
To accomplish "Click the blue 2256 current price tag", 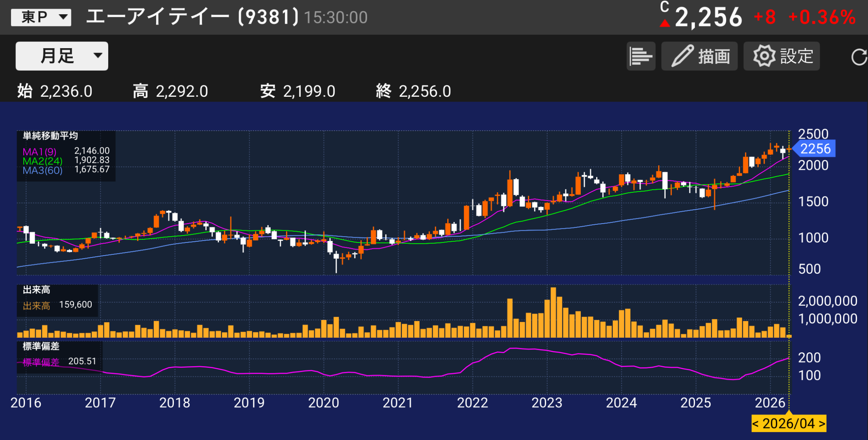I will pyautogui.click(x=815, y=149).
